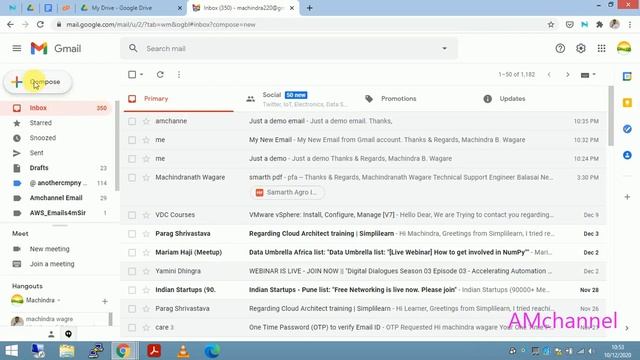This screenshot has width=640, height=360.
Task: Select the amchanne email checkbox
Action: point(132,121)
